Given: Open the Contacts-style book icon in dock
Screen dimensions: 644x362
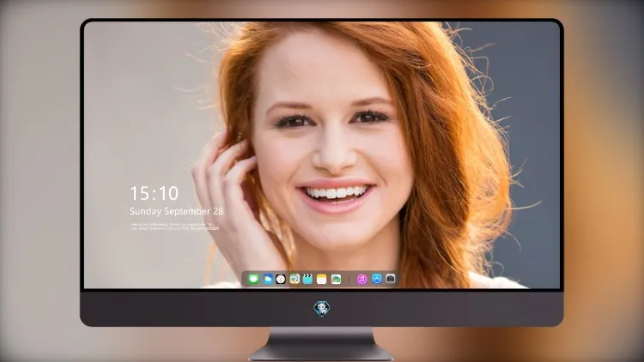Looking at the screenshot, I should coord(295,279).
